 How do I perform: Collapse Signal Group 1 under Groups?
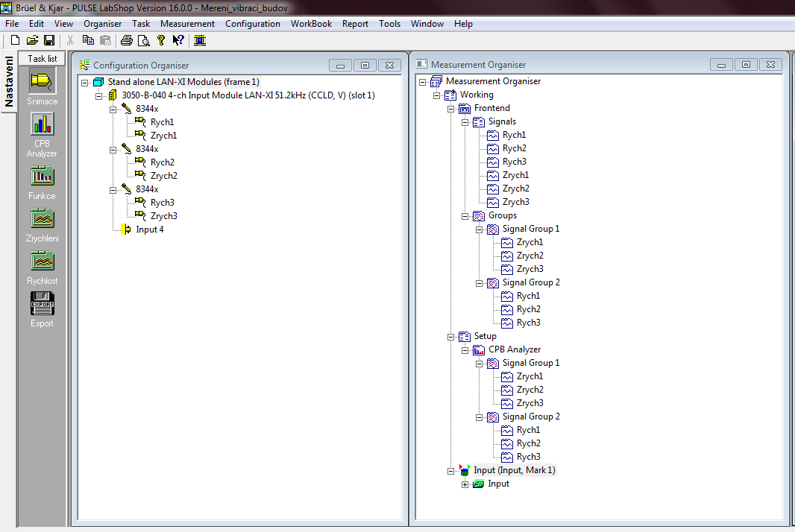tap(479, 229)
